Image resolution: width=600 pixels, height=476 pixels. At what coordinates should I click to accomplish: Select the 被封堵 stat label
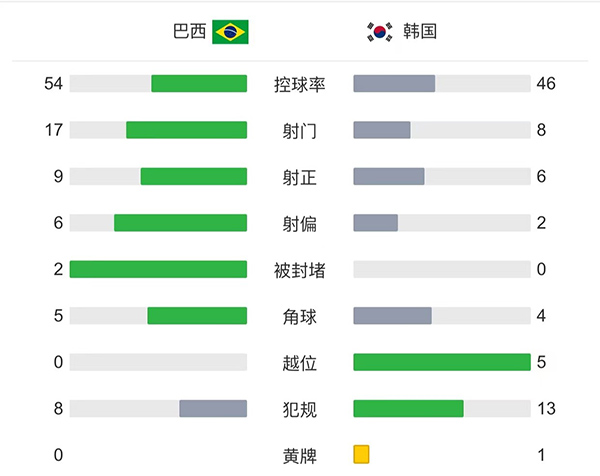point(300,270)
